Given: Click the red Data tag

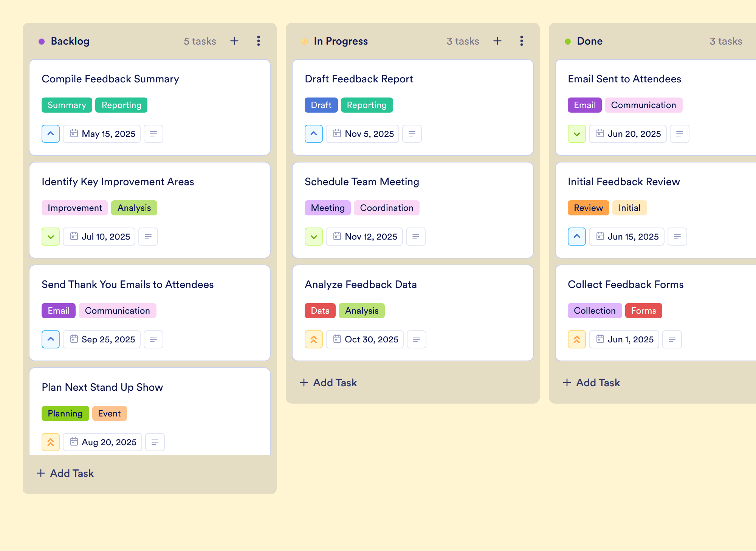Looking at the screenshot, I should (x=320, y=311).
